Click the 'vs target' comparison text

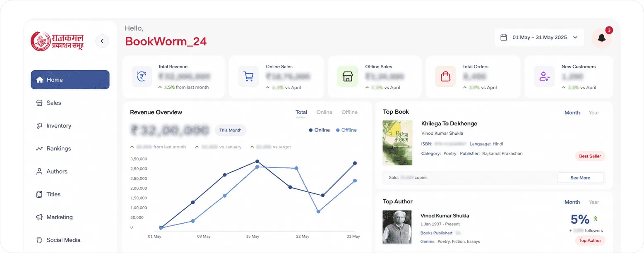point(281,147)
